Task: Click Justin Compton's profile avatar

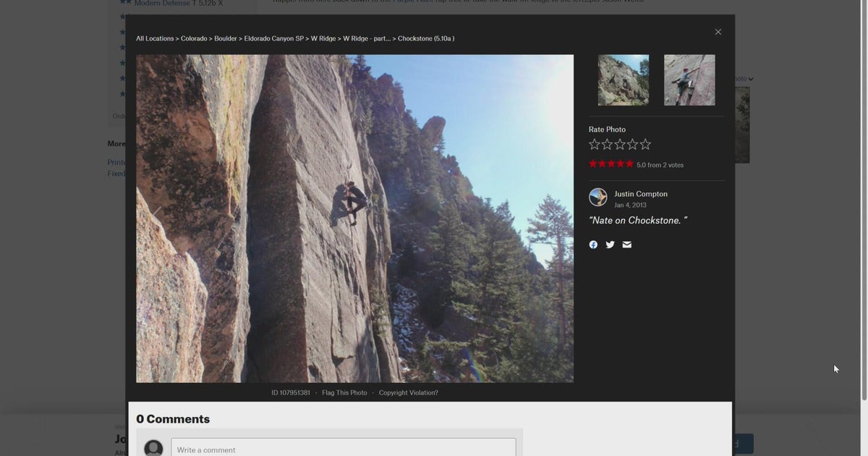Action: tap(599, 197)
